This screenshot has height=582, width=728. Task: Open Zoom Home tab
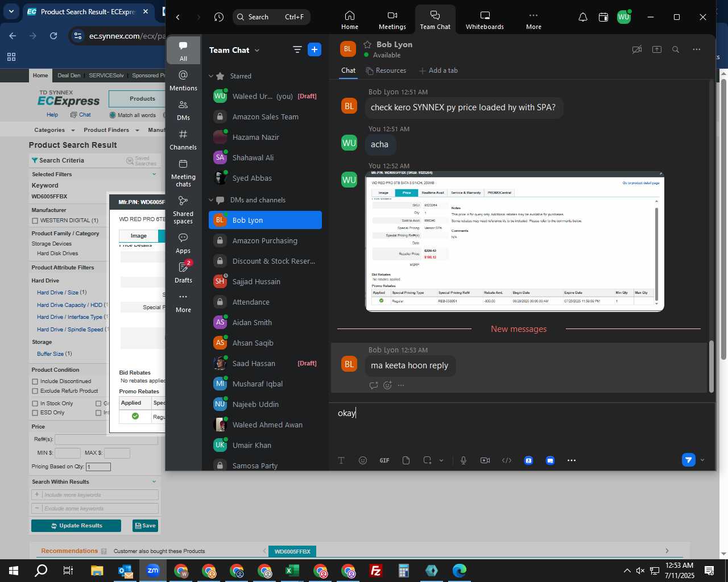pyautogui.click(x=349, y=20)
